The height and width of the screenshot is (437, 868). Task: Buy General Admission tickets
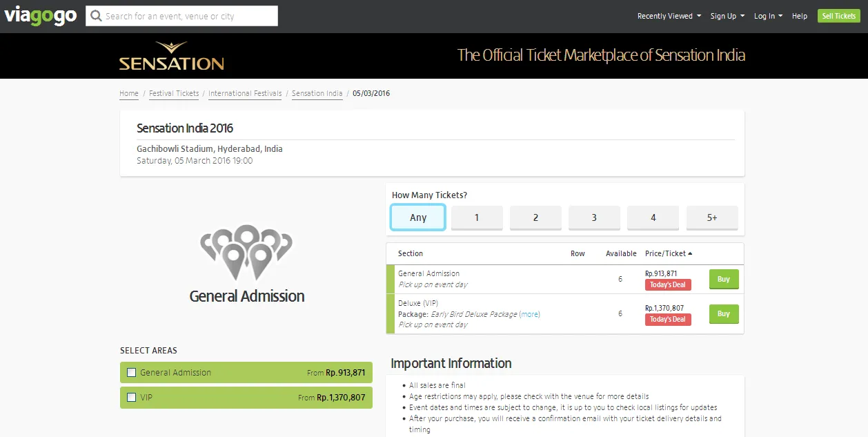point(723,280)
